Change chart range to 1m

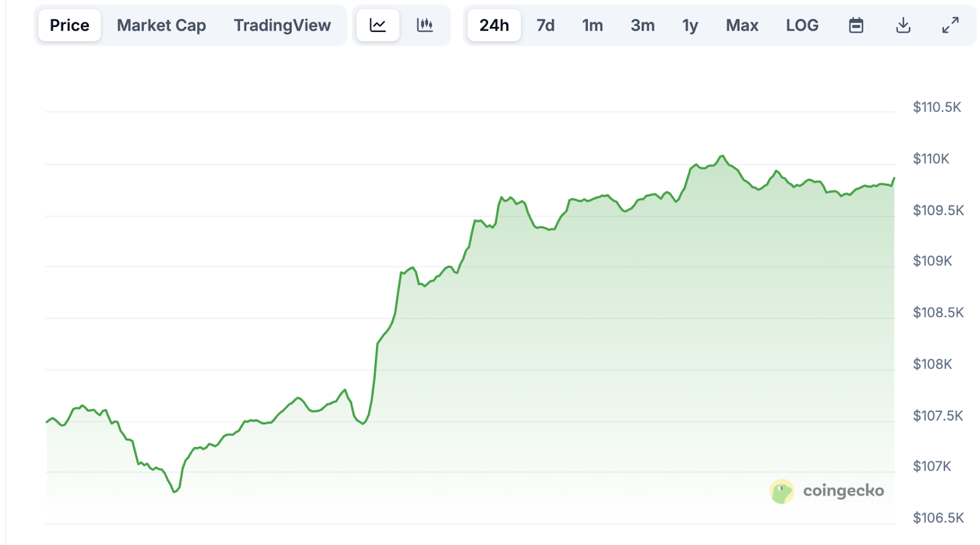point(592,25)
